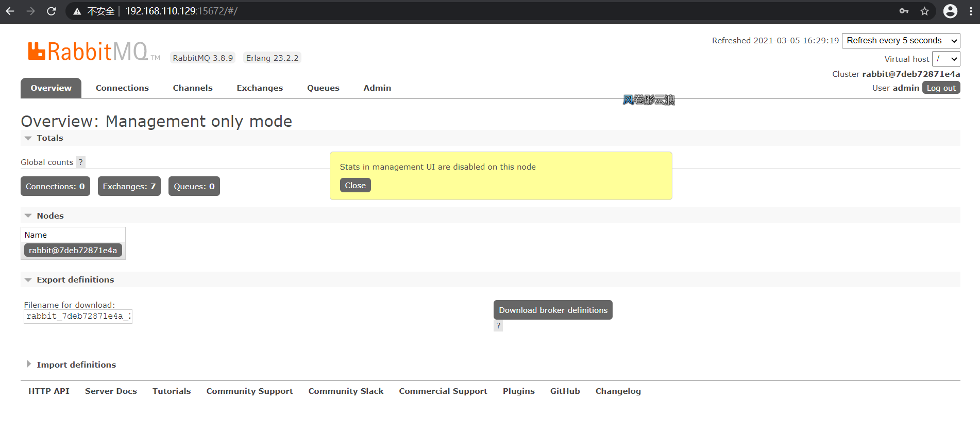Click cluster name rabbit@7deb72871e4a text
980x431 pixels.
(911, 74)
